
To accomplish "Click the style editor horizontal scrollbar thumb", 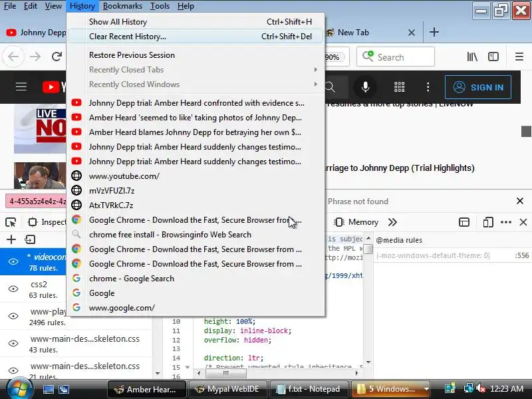I will (226, 373).
